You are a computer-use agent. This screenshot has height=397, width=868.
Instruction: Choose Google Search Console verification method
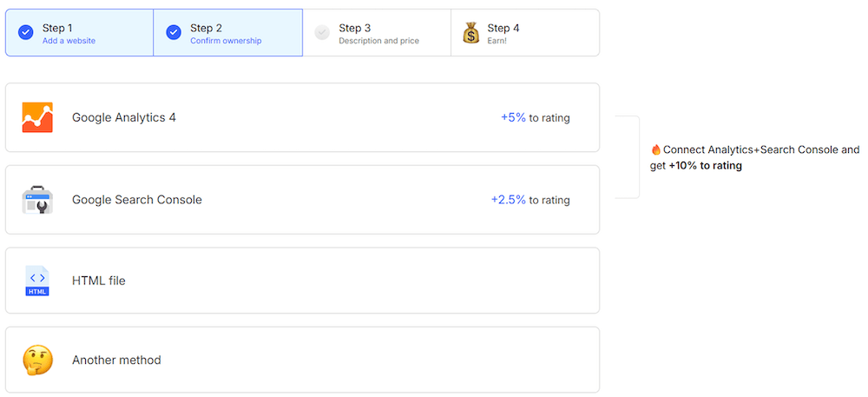pyautogui.click(x=302, y=199)
